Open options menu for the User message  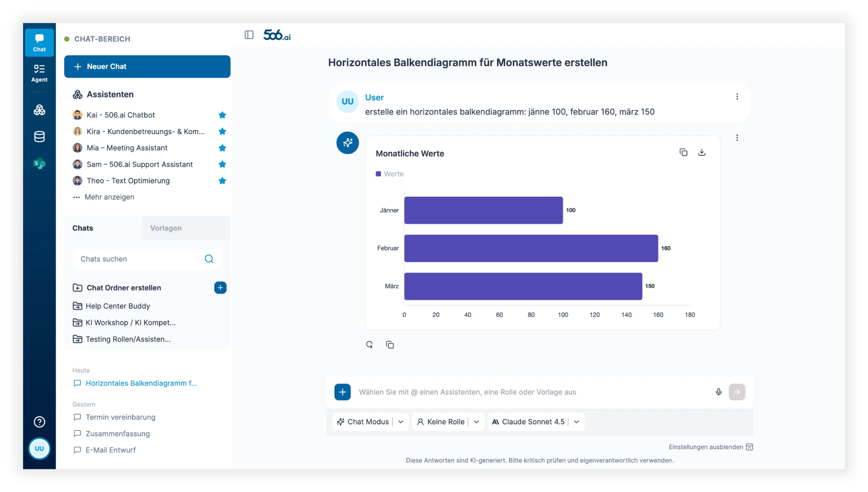737,97
